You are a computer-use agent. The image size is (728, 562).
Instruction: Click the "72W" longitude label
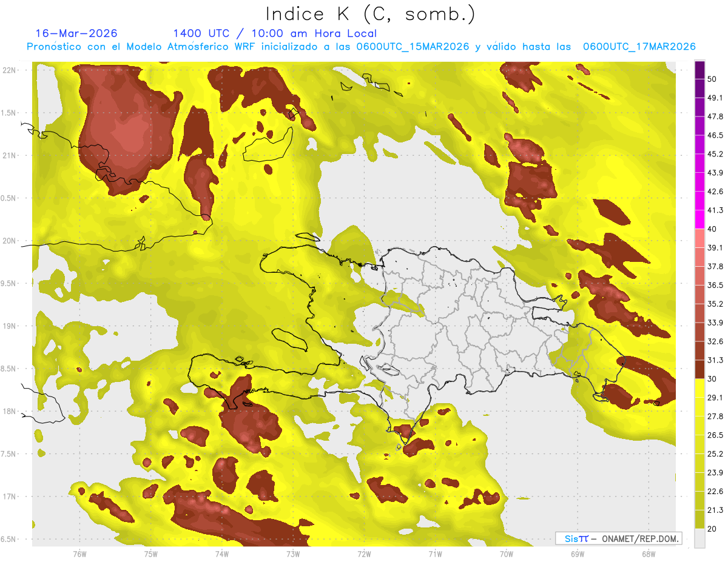pos(364,554)
